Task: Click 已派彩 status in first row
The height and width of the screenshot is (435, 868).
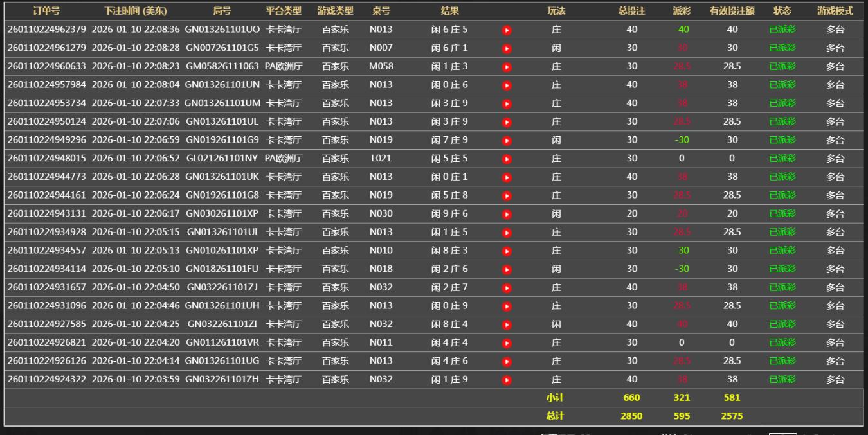Action: [x=782, y=30]
